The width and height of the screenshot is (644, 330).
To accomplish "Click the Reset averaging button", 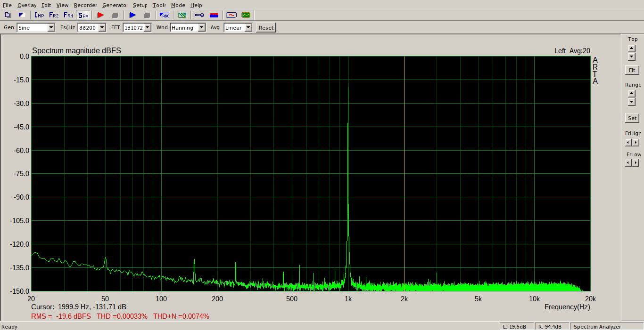I will pyautogui.click(x=266, y=28).
